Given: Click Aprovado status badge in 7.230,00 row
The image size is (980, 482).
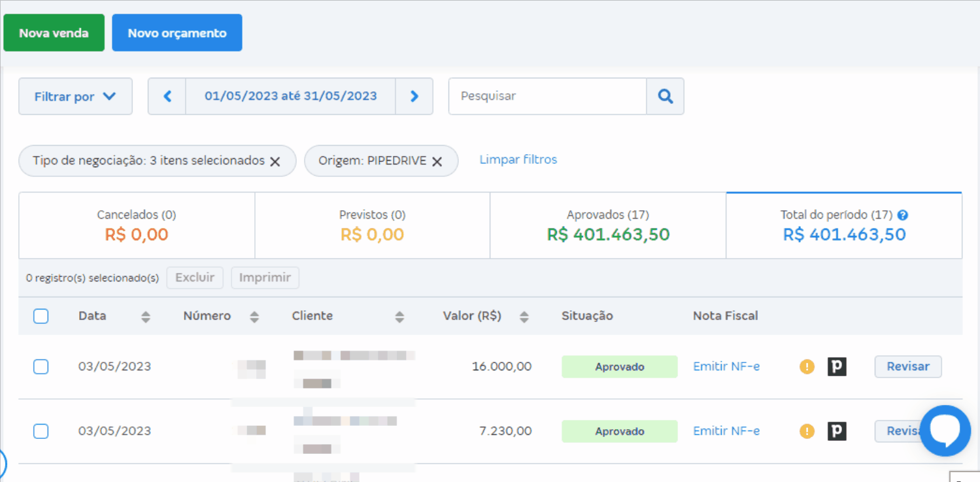Looking at the screenshot, I should coord(620,432).
